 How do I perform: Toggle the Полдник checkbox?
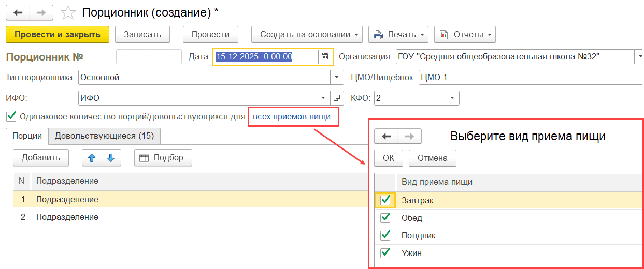(385, 235)
